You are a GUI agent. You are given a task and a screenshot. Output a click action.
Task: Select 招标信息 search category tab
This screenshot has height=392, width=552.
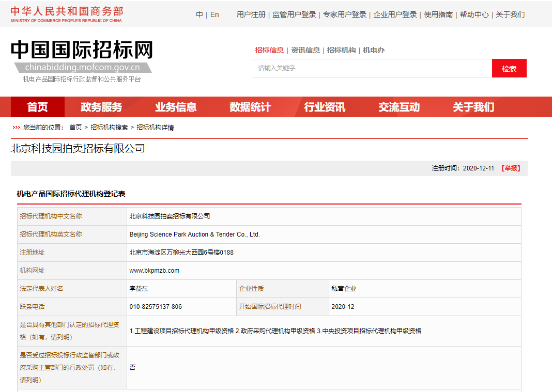[269, 50]
